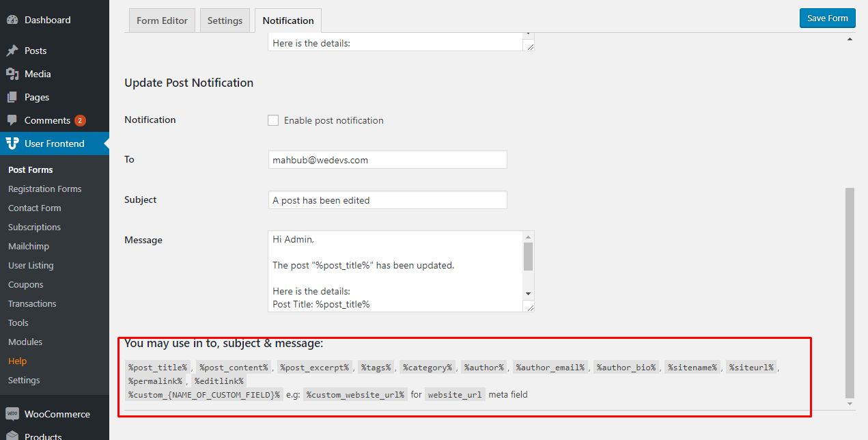Click the upper textarea resize handle

click(x=529, y=45)
